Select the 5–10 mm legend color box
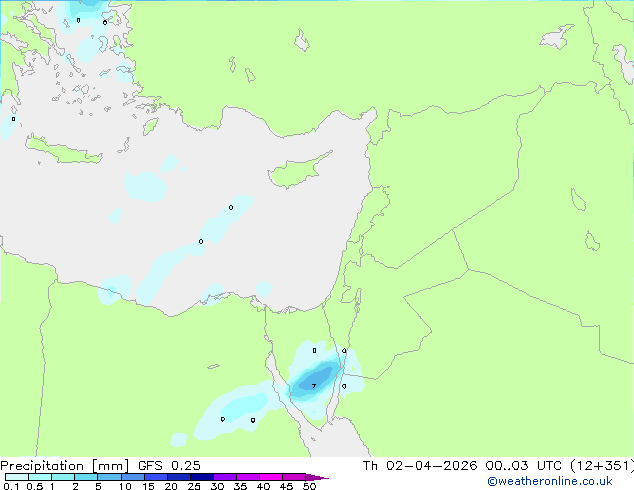Viewport: 634px width, 490px height. pos(109,477)
